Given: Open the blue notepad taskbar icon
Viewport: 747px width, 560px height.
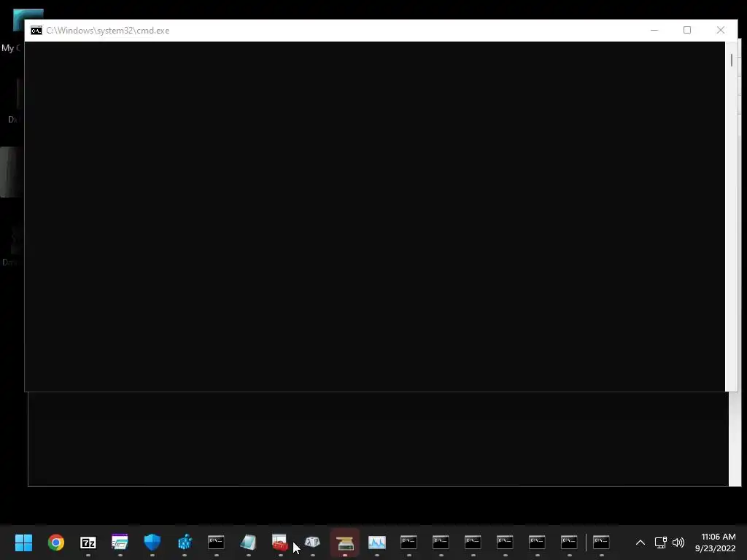Looking at the screenshot, I should pos(248,542).
